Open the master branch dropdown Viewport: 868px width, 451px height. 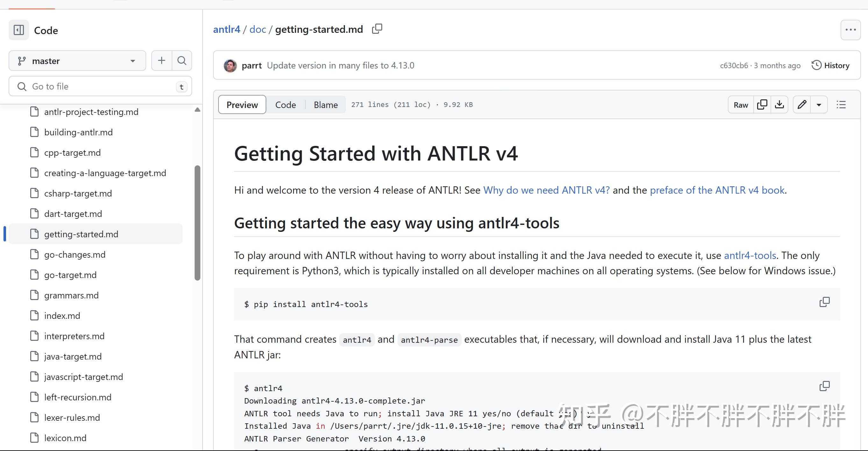(x=77, y=61)
